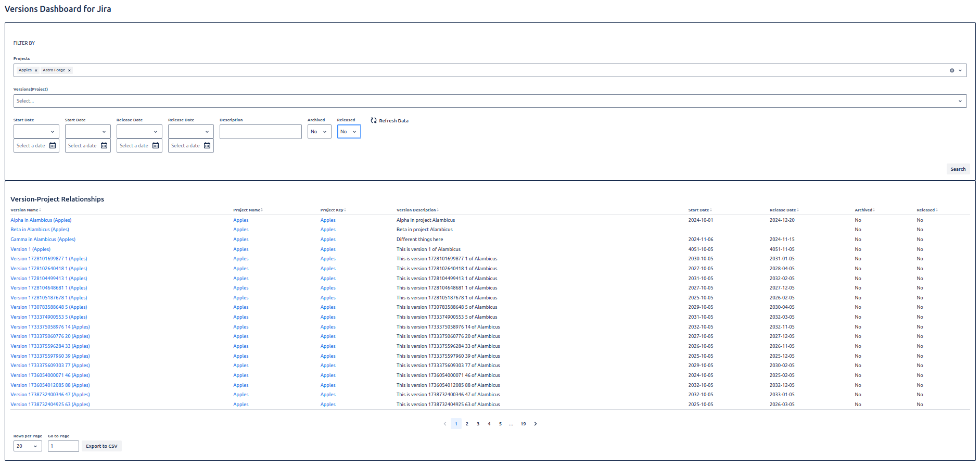Viewport: 980px width, 466px height.
Task: Remove the Astro Forge project tag
Action: click(69, 70)
